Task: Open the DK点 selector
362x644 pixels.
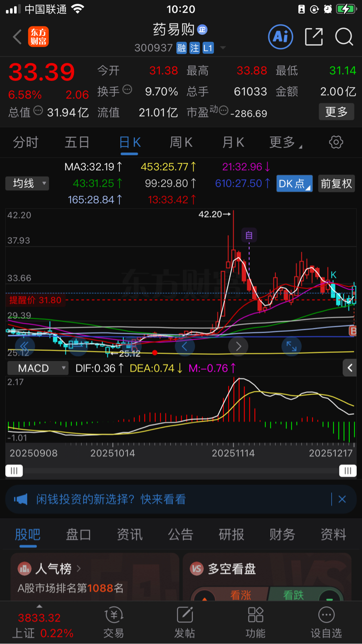Action: (295, 183)
